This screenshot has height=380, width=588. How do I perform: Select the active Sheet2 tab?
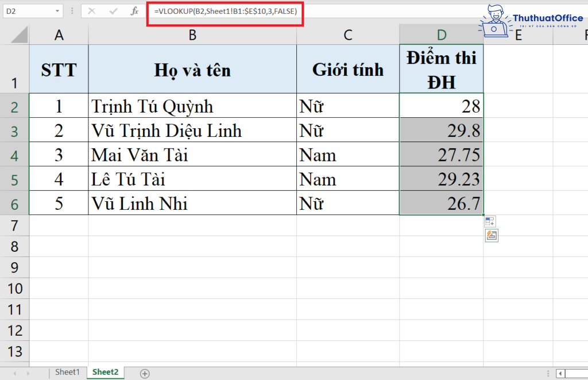105,373
